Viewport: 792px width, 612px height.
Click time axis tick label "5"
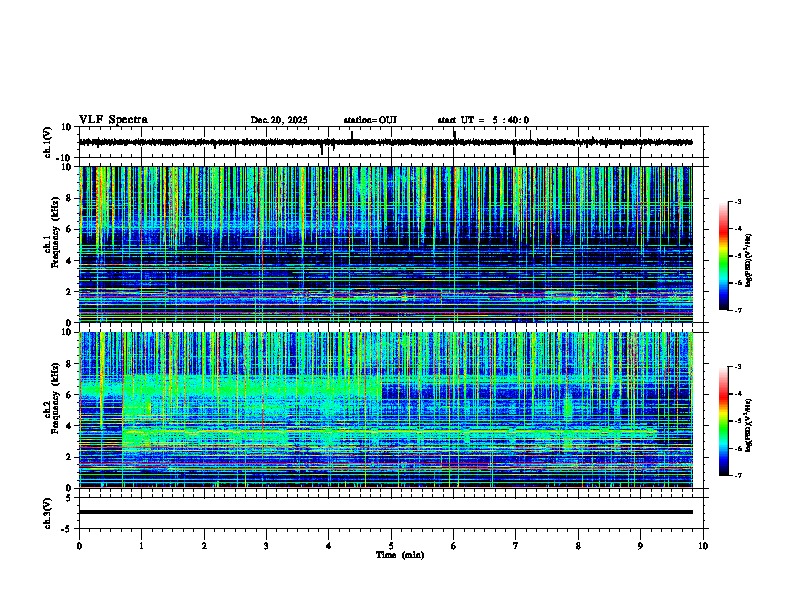pyautogui.click(x=391, y=546)
